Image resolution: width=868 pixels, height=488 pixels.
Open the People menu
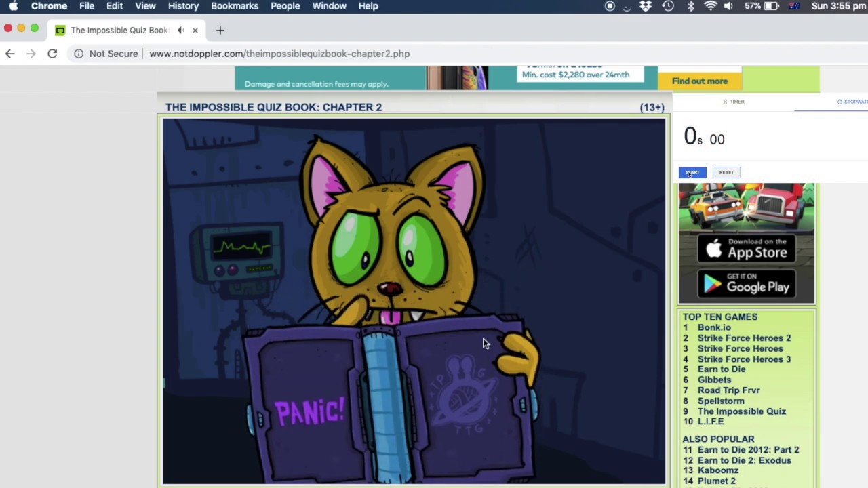[285, 6]
